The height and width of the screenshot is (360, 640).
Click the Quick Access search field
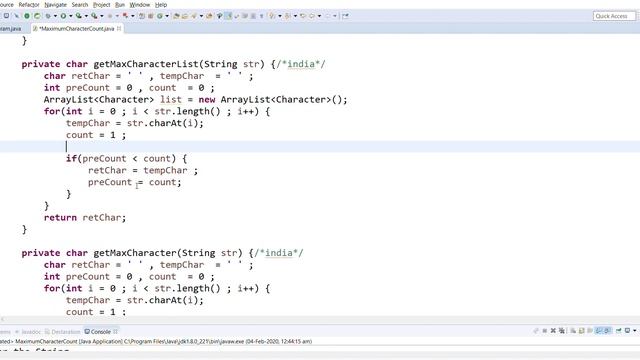614,16
